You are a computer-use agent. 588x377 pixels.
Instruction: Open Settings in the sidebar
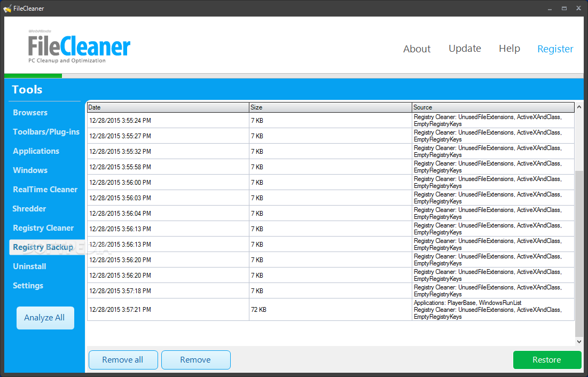click(x=28, y=286)
